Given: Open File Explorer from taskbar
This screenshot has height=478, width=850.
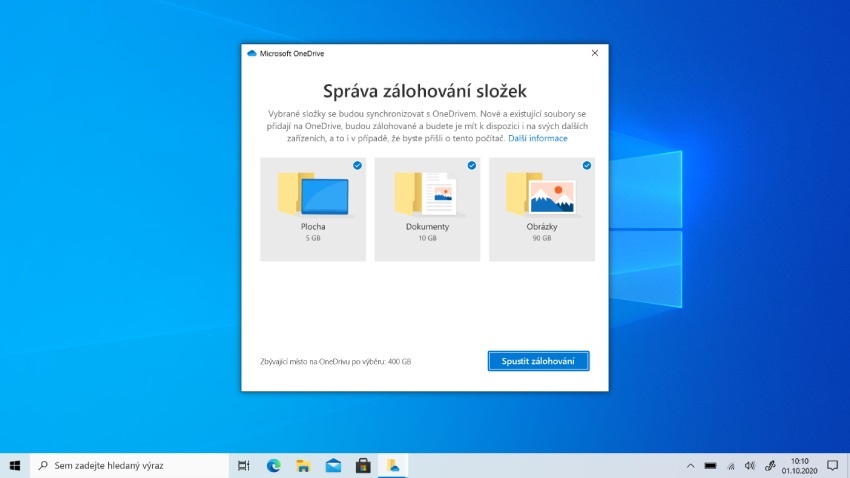Looking at the screenshot, I should coord(303,466).
